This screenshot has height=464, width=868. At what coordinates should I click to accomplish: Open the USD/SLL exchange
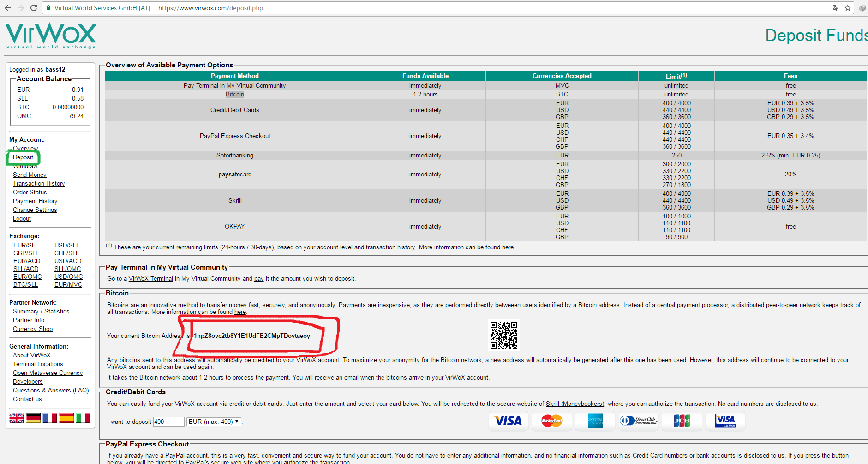(x=67, y=245)
